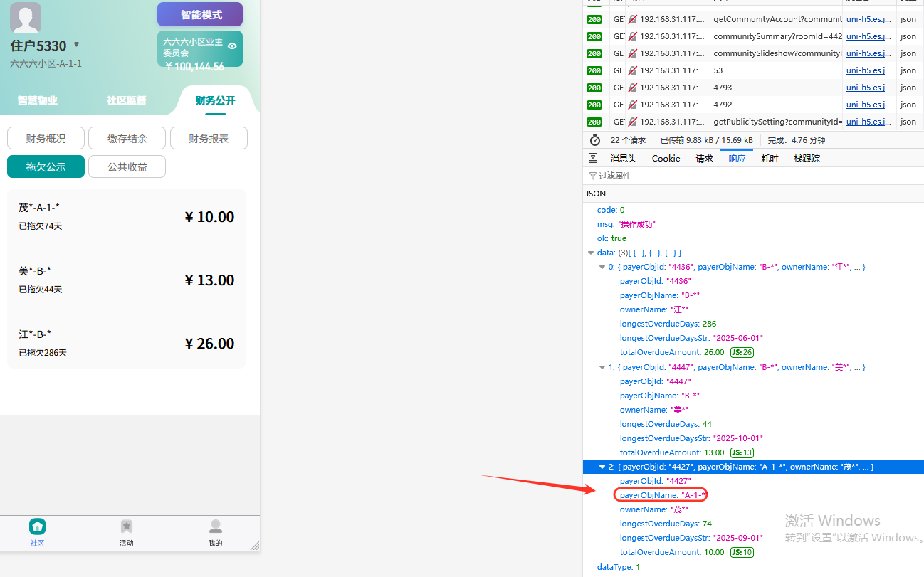Screen dimensions: 924x577
Task: Select the 公共收益 filter option
Action: [x=127, y=166]
